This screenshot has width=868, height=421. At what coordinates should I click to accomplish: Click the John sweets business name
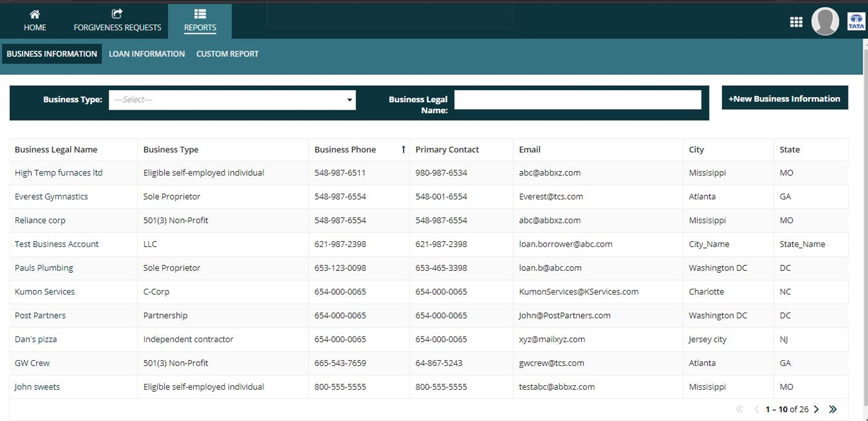click(37, 387)
